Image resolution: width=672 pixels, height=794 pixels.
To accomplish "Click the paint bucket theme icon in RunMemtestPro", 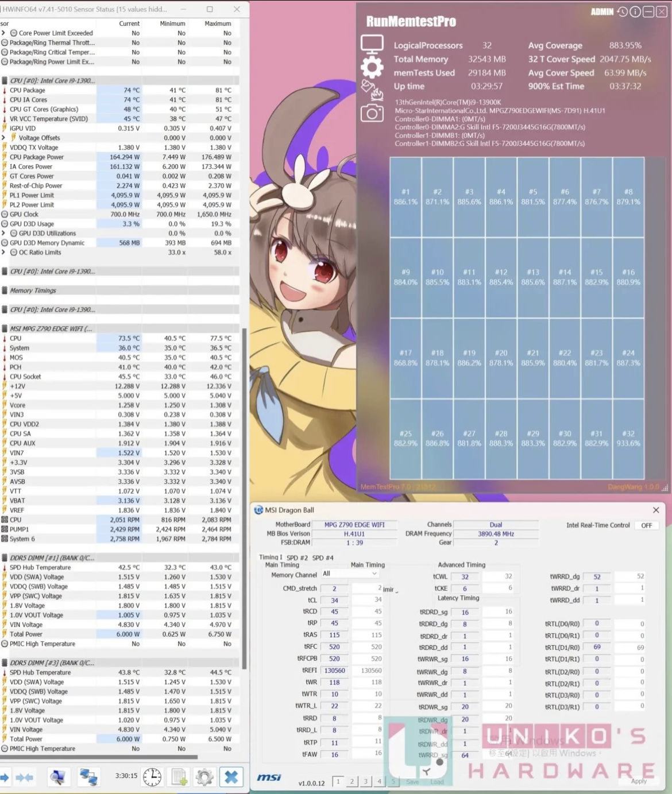I will 372,90.
